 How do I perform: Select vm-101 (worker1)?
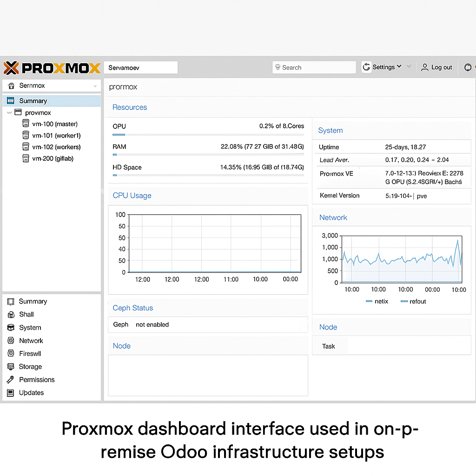[56, 136]
